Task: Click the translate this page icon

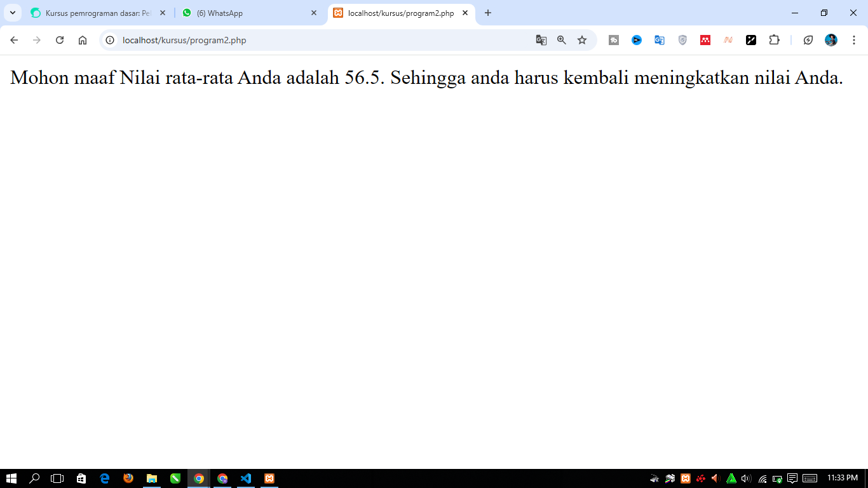Action: coord(541,40)
